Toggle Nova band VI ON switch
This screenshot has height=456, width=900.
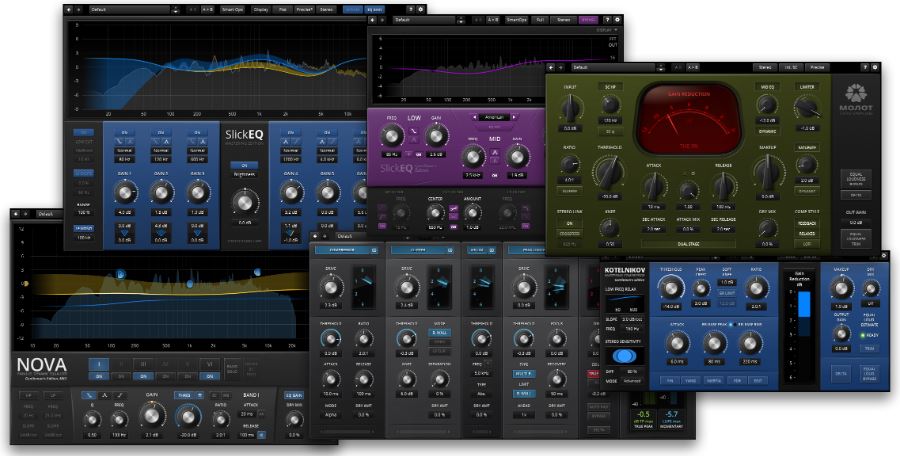[210, 376]
